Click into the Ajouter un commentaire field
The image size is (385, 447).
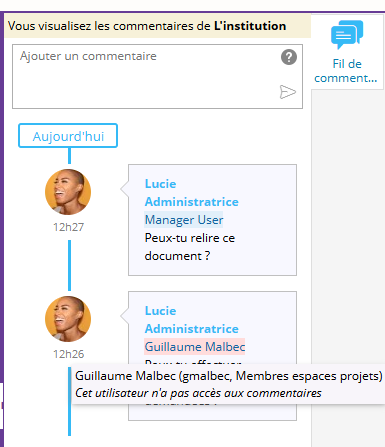157,76
